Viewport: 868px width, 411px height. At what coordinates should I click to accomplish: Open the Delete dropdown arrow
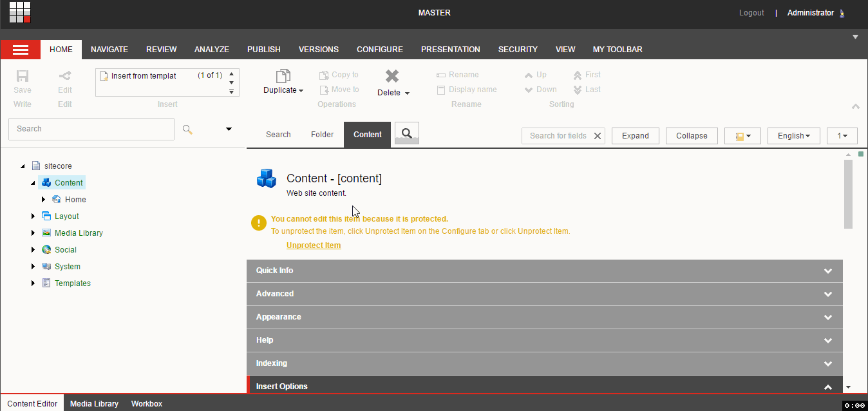tap(407, 93)
